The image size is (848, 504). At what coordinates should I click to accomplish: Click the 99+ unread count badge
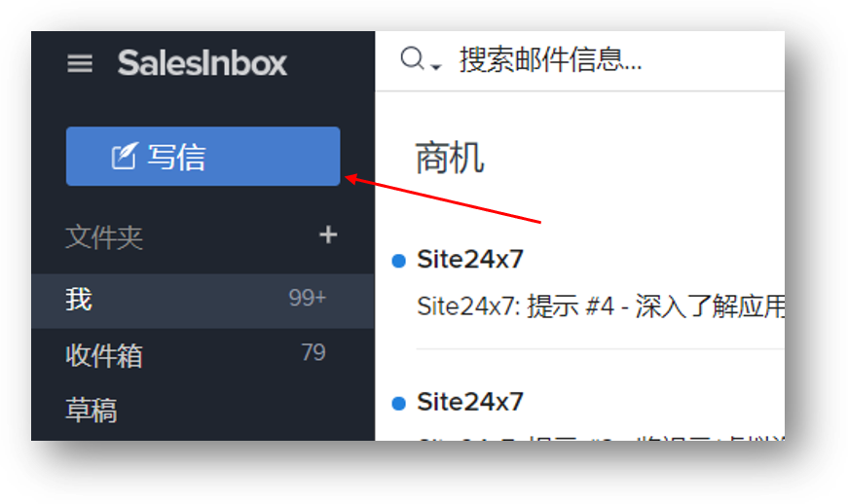[308, 298]
